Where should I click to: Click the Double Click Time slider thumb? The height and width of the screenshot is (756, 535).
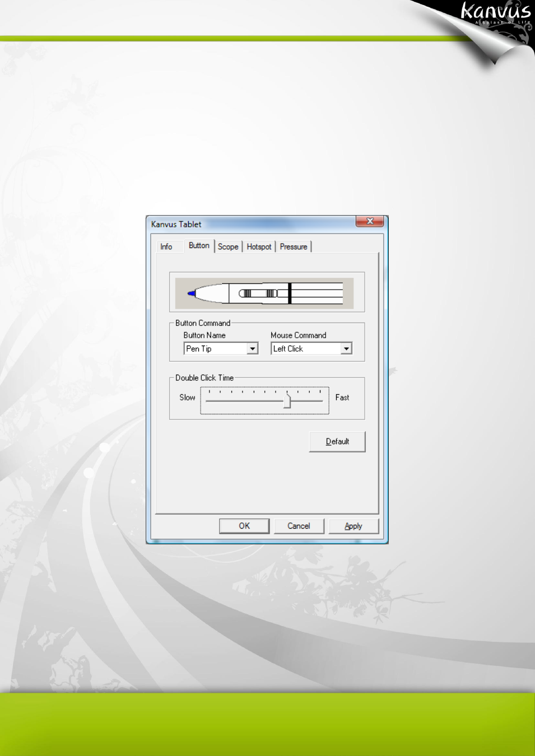pyautogui.click(x=287, y=400)
